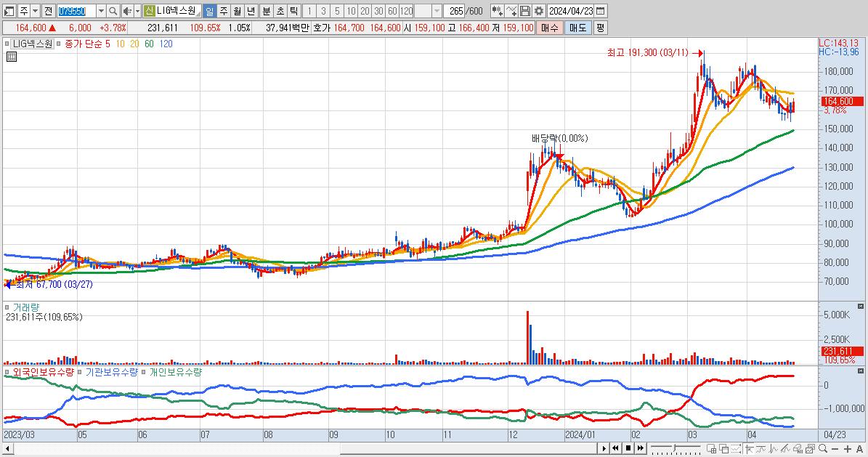
Task: Select the 월 monthly period toggle
Action: click(x=238, y=11)
